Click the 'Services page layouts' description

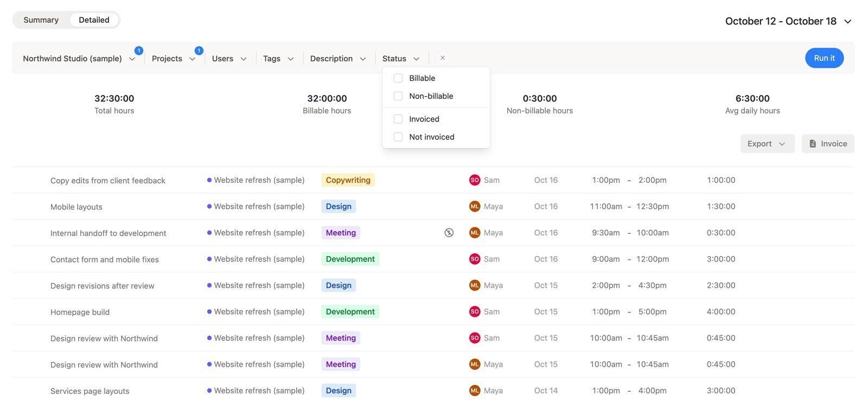(x=90, y=391)
